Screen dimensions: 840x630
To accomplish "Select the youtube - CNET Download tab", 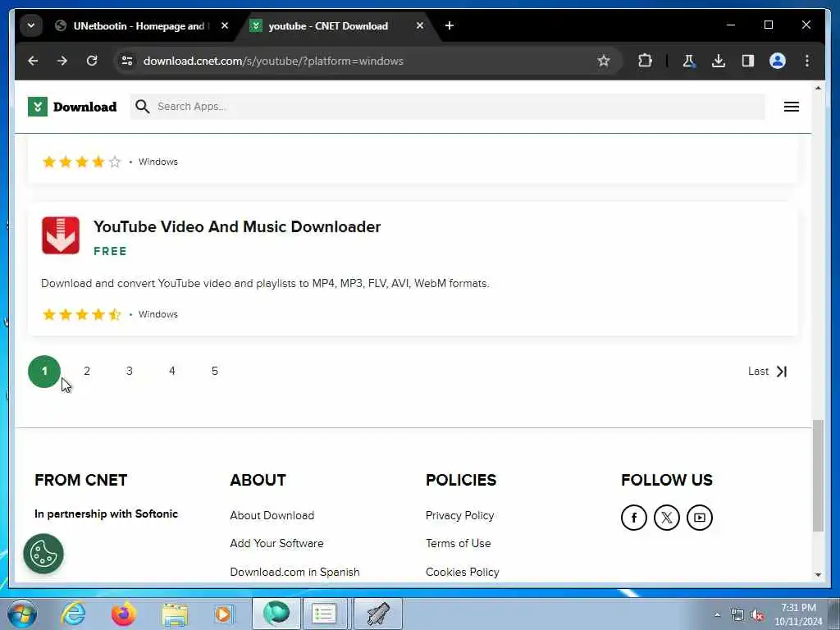I will (328, 25).
